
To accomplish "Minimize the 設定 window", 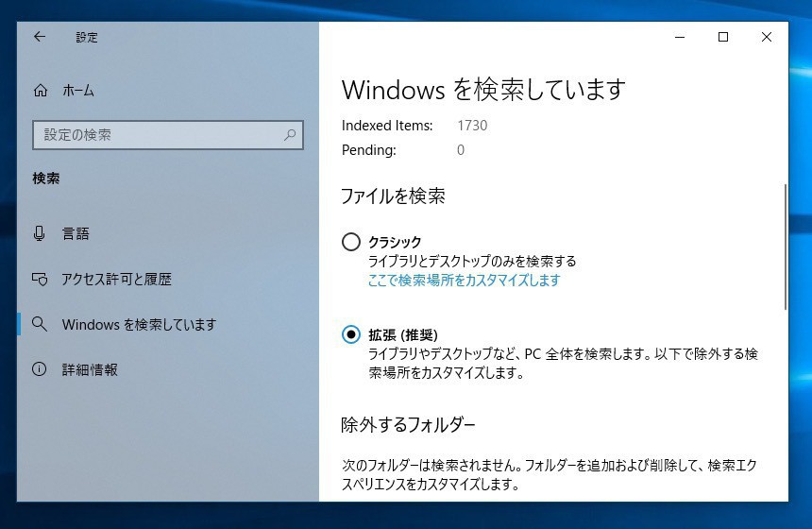I will coord(680,37).
